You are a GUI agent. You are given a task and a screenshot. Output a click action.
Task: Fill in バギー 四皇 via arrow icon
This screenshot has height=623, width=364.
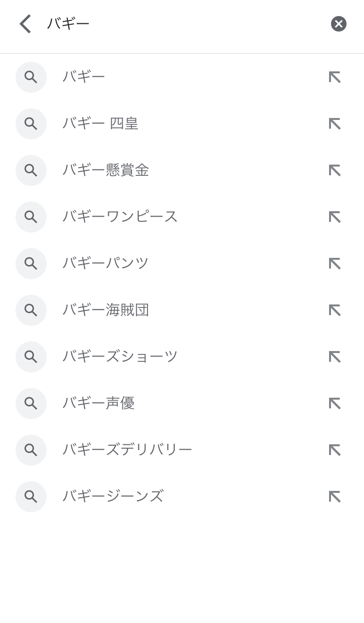(335, 124)
